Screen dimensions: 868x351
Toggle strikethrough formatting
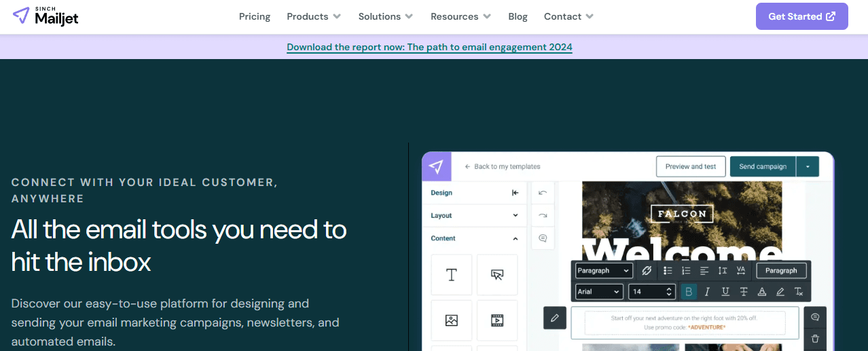coord(744,291)
